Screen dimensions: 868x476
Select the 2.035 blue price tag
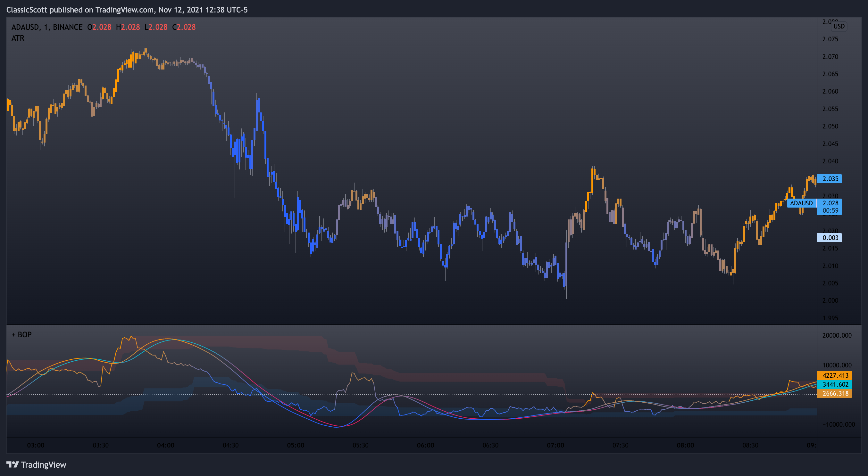[829, 179]
